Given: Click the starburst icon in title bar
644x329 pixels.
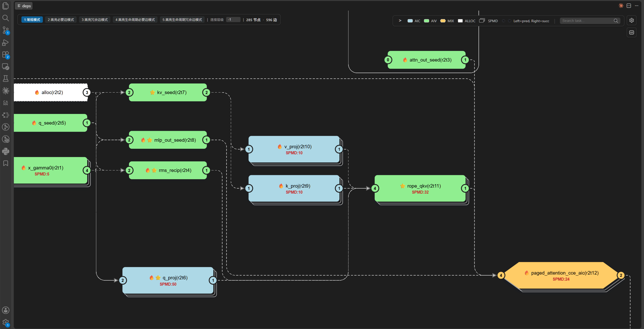Looking at the screenshot, I should 621,6.
